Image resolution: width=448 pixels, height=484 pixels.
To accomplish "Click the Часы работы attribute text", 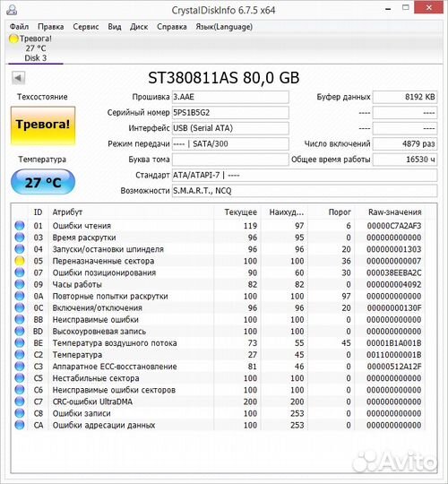I will 77,285.
